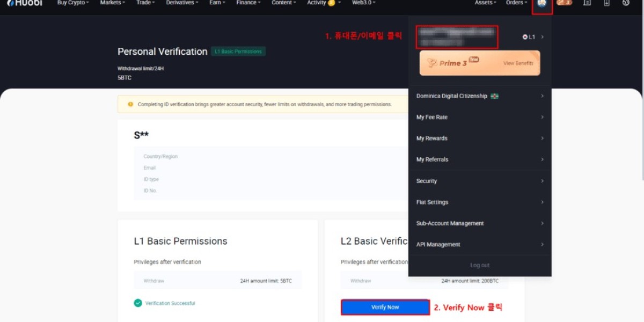Open the profile avatar icon
Image resolution: width=644 pixels, height=322 pixels.
click(541, 3)
